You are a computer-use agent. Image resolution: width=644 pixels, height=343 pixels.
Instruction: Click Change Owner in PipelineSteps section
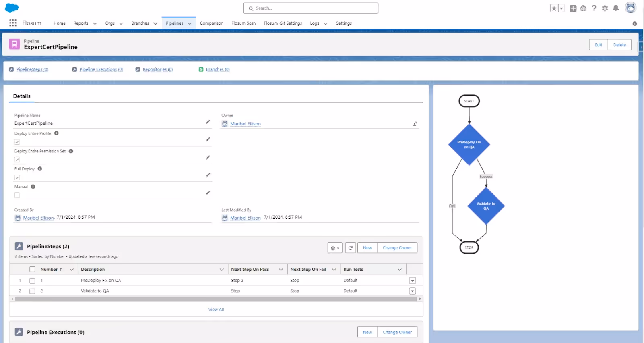click(x=397, y=248)
